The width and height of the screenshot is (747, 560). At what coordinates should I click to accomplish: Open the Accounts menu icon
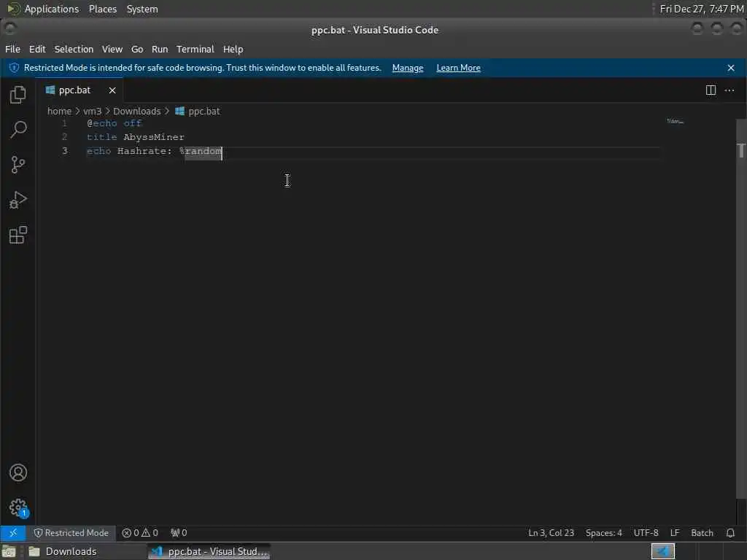(18, 472)
